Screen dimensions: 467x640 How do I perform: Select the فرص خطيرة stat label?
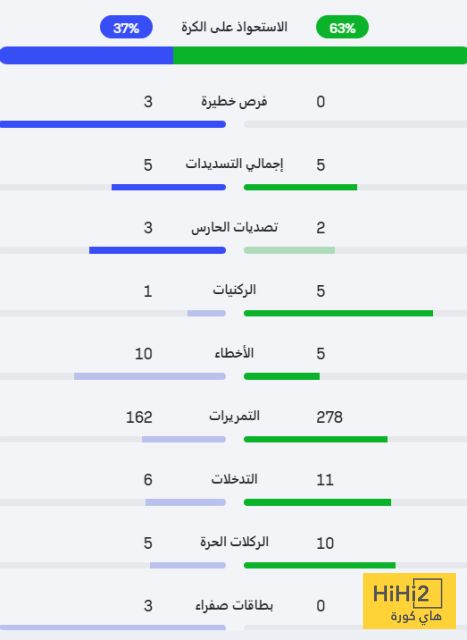point(234,101)
